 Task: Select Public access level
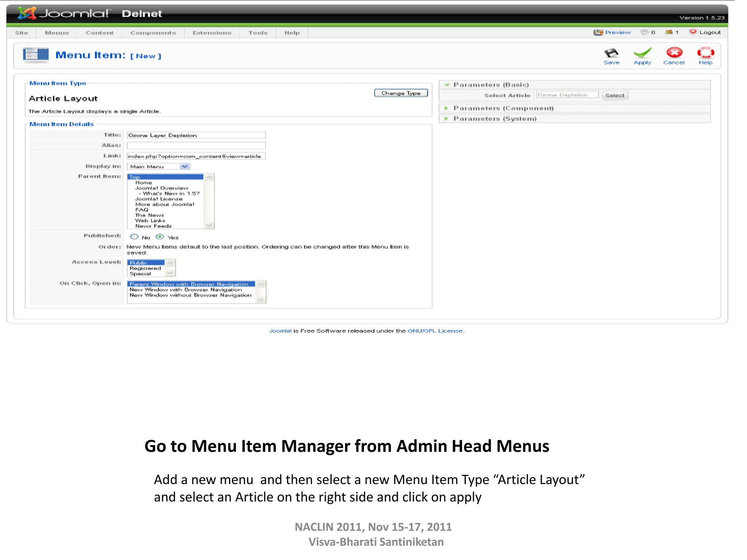tap(146, 262)
